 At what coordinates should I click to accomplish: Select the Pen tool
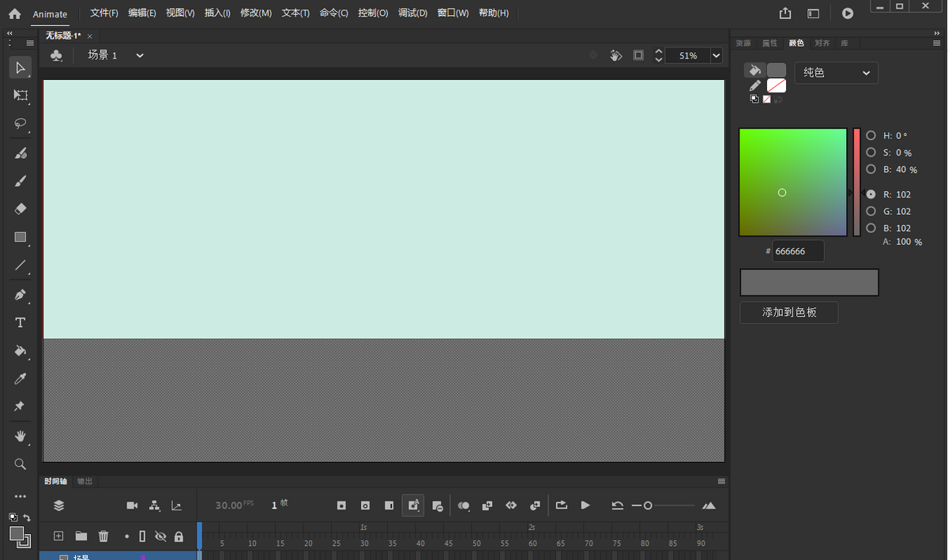click(x=20, y=295)
